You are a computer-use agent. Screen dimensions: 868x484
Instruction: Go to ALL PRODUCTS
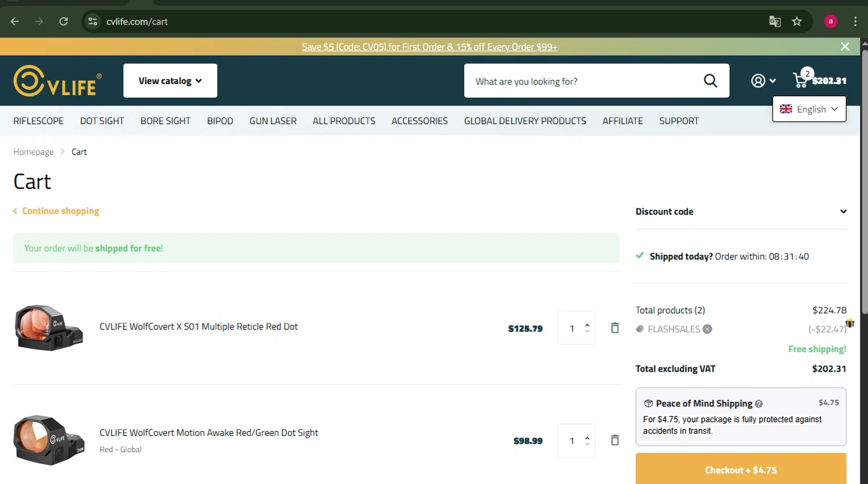(x=344, y=121)
